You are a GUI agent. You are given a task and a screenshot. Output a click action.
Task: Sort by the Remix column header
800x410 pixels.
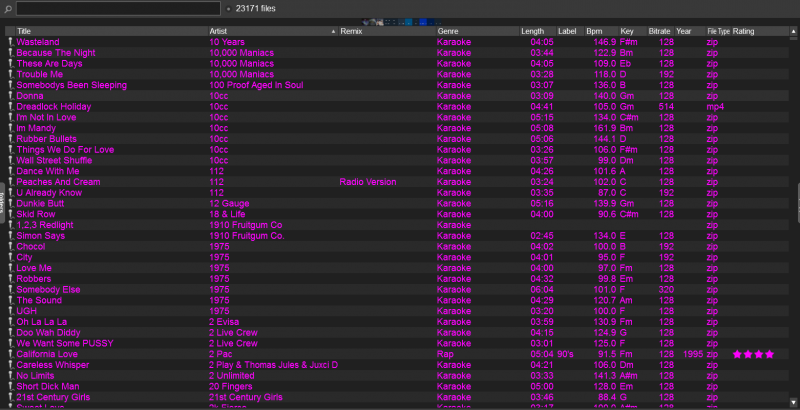point(387,31)
